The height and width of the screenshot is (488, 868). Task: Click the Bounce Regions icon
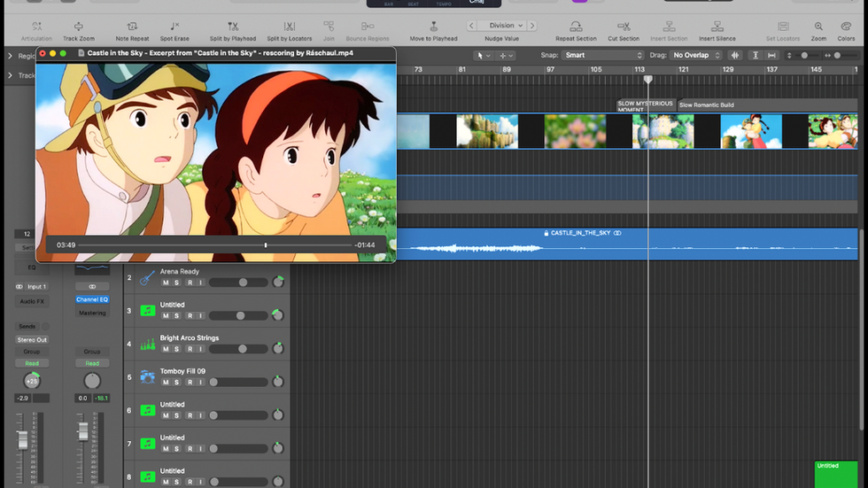(368, 27)
